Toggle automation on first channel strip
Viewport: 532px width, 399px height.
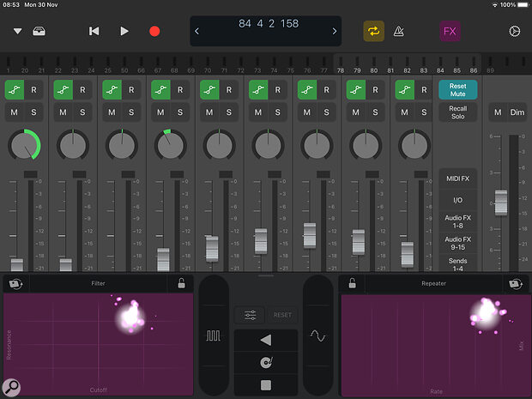[15, 90]
